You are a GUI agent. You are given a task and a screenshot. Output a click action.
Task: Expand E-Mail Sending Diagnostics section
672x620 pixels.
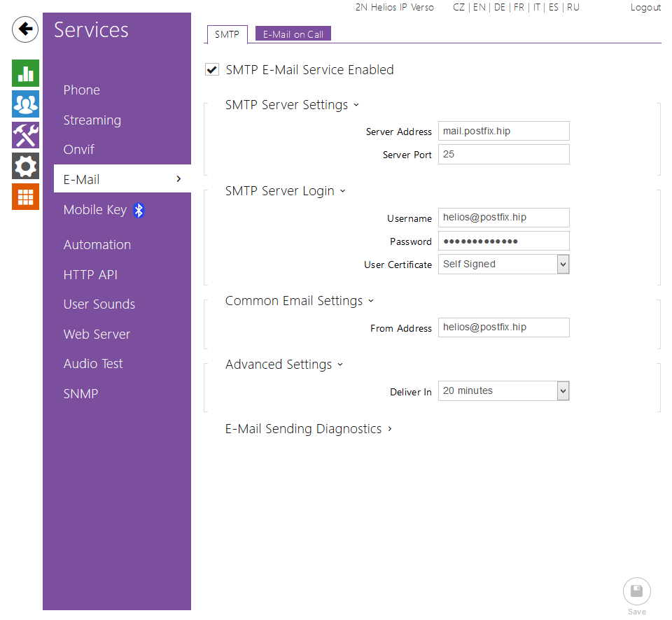point(309,429)
